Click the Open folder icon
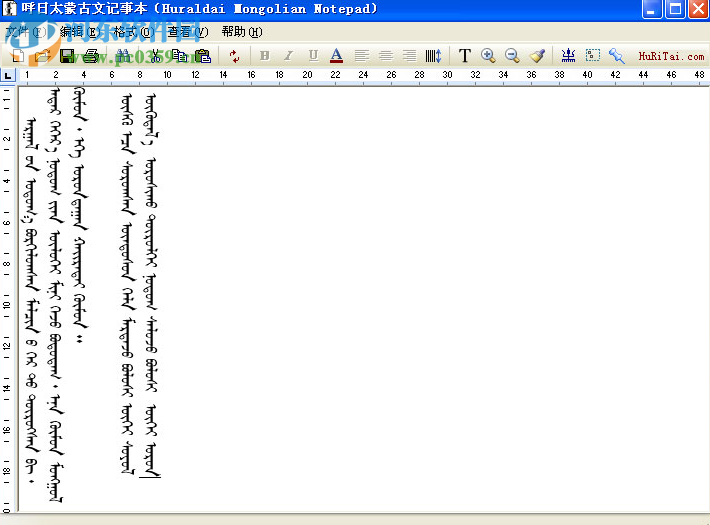The width and height of the screenshot is (710, 525). click(43, 56)
